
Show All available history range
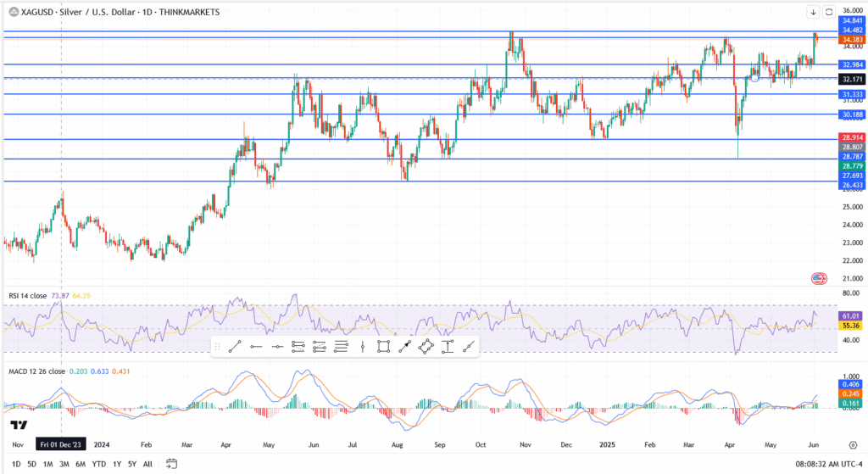click(x=147, y=464)
